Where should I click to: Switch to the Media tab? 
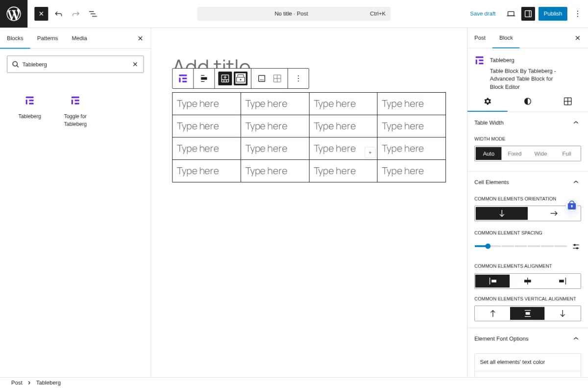(x=79, y=38)
